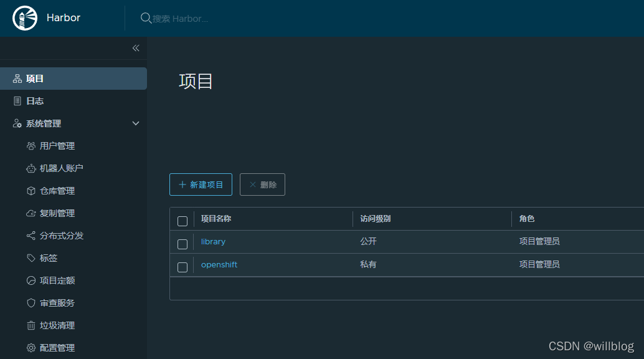Click the 项目定额 quota icon

click(x=31, y=280)
